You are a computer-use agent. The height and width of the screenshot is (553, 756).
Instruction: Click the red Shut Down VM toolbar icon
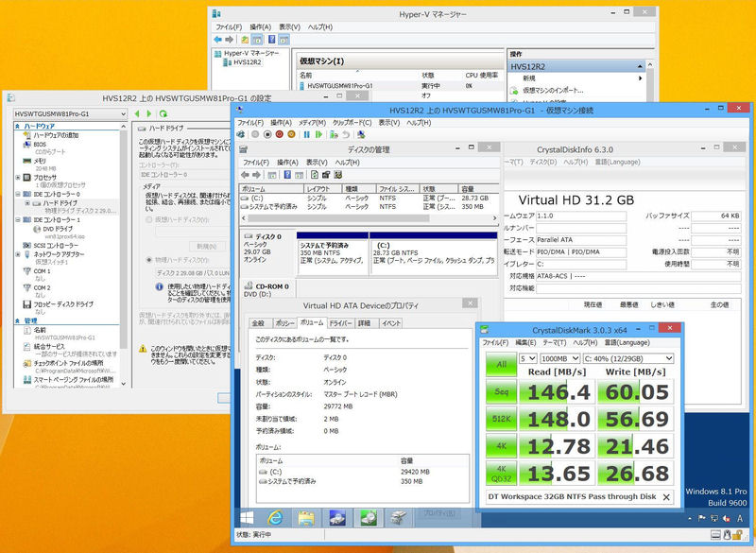click(x=279, y=134)
